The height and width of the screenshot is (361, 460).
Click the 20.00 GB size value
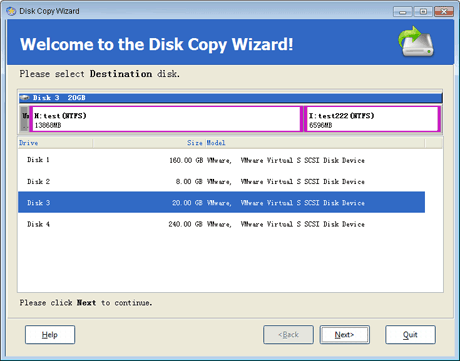pos(187,203)
